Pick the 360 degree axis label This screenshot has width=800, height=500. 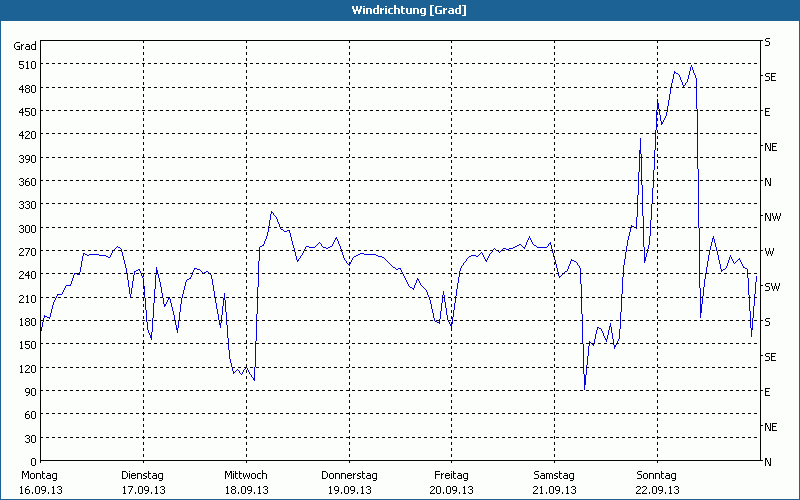click(28, 182)
